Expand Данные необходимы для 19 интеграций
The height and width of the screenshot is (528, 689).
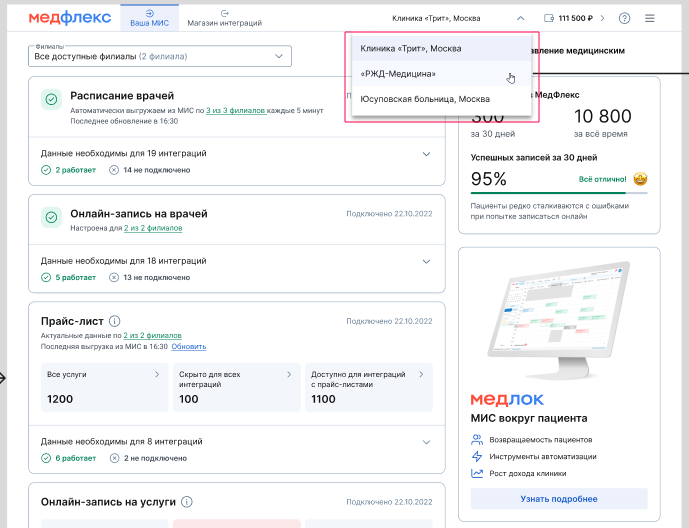[x=426, y=154]
